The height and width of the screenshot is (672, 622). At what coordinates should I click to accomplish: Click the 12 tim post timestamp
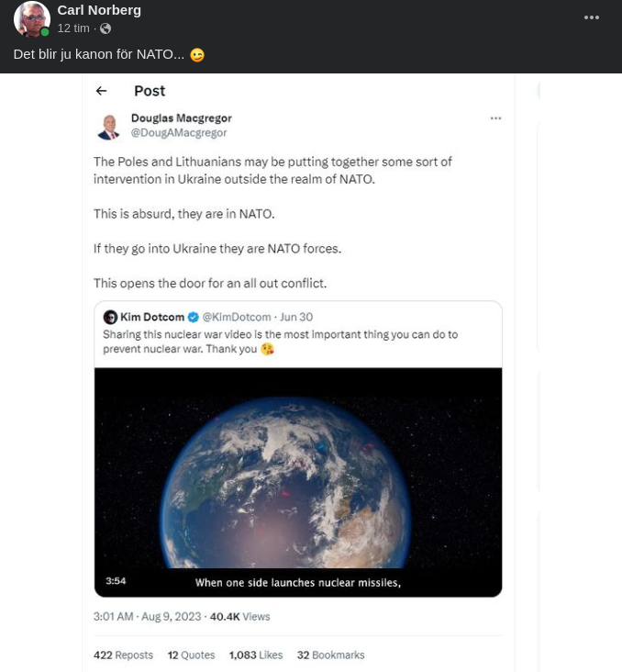tap(73, 28)
